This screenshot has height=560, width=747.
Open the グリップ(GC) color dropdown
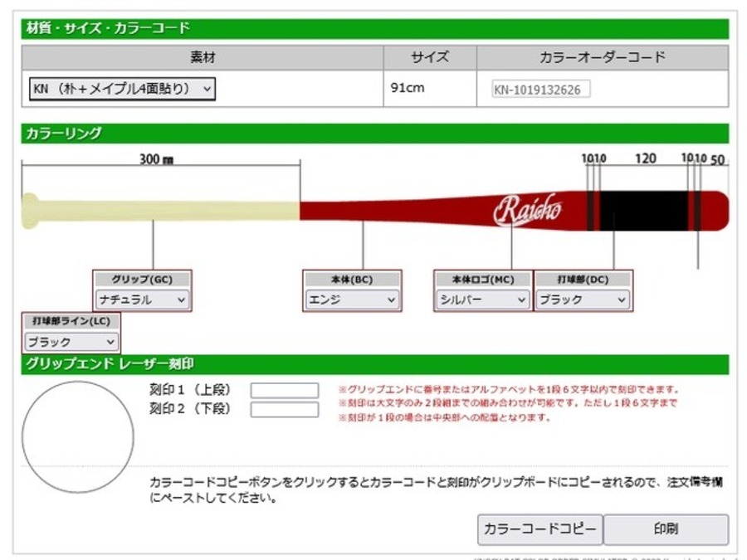[x=143, y=299]
